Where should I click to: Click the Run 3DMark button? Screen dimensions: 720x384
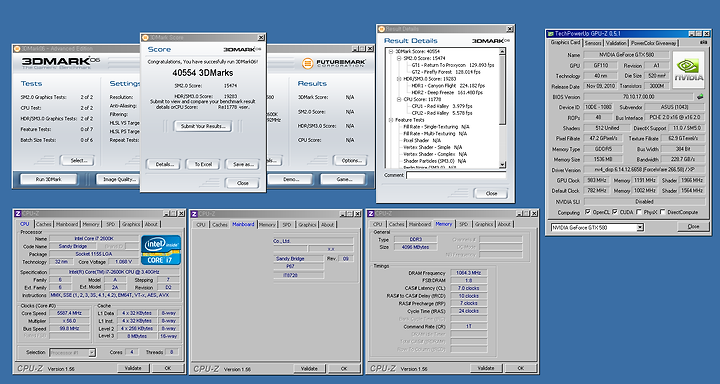tap(48, 179)
